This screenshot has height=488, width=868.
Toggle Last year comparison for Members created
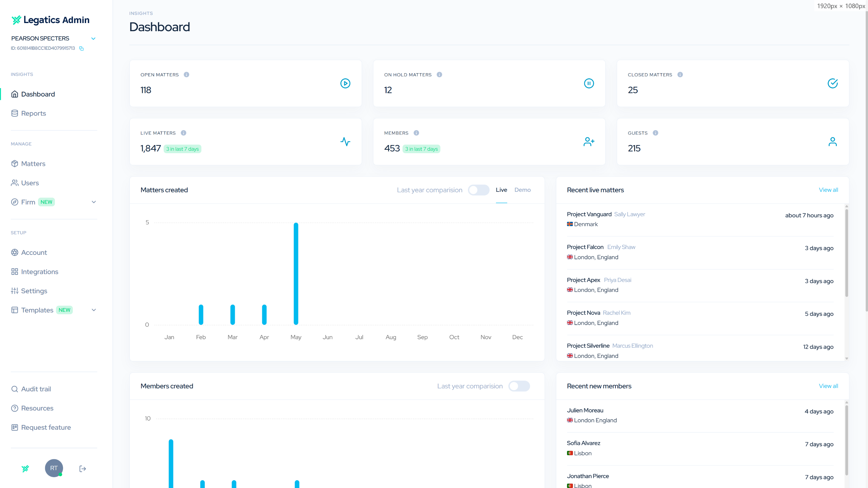[x=519, y=386]
